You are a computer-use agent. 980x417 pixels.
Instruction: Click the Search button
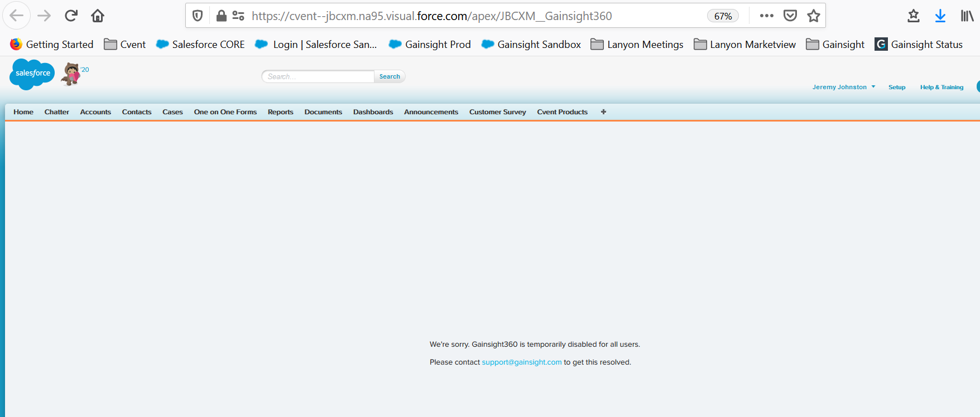pyautogui.click(x=390, y=76)
